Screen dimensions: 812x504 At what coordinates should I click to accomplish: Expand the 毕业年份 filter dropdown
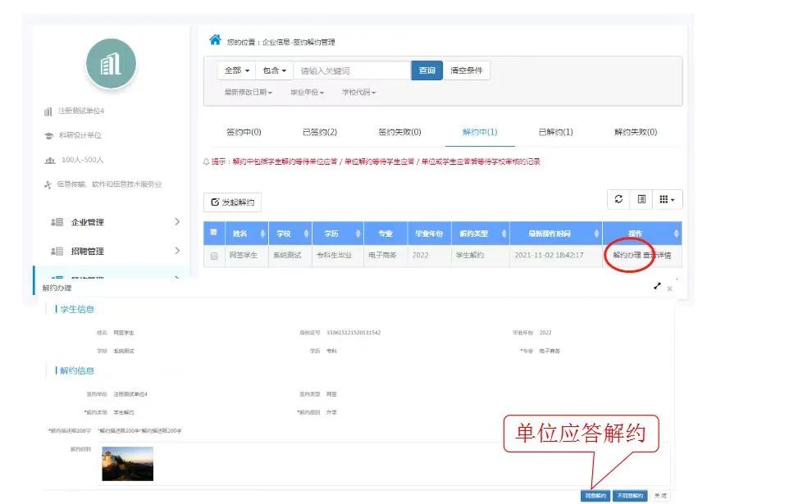tap(307, 93)
